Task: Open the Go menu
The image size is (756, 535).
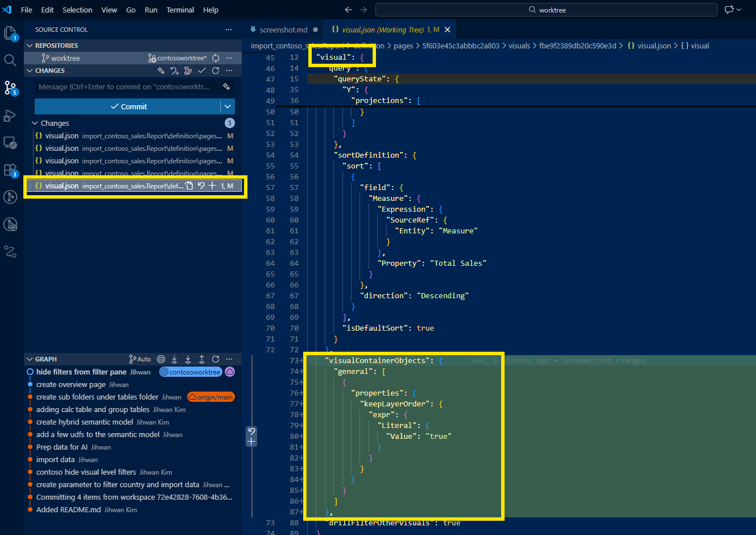Action: 131,10
